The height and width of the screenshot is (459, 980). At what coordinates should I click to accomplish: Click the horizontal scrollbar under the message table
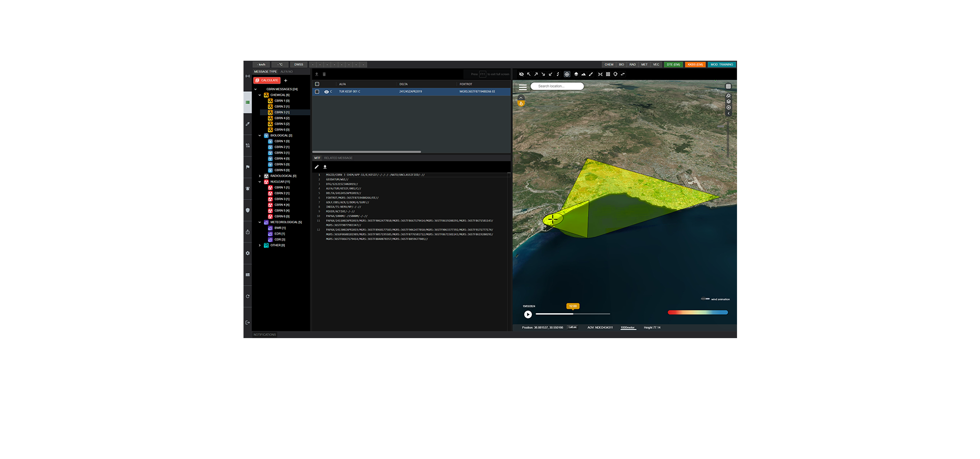(367, 151)
